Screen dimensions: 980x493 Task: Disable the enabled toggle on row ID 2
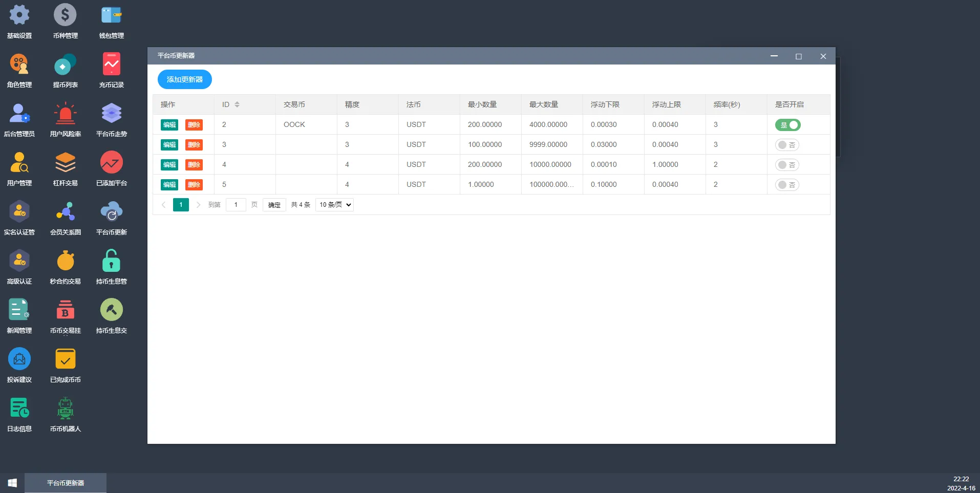click(x=787, y=124)
